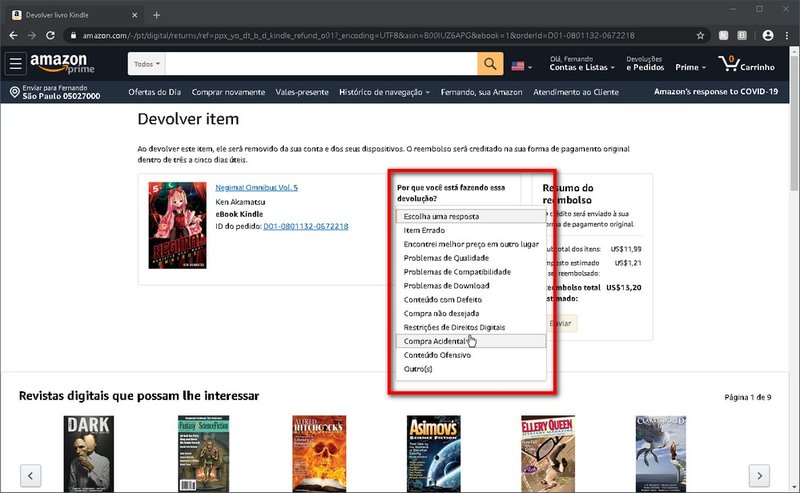800x493 pixels.
Task: Choose Item Errado as return reason
Action: click(470, 230)
